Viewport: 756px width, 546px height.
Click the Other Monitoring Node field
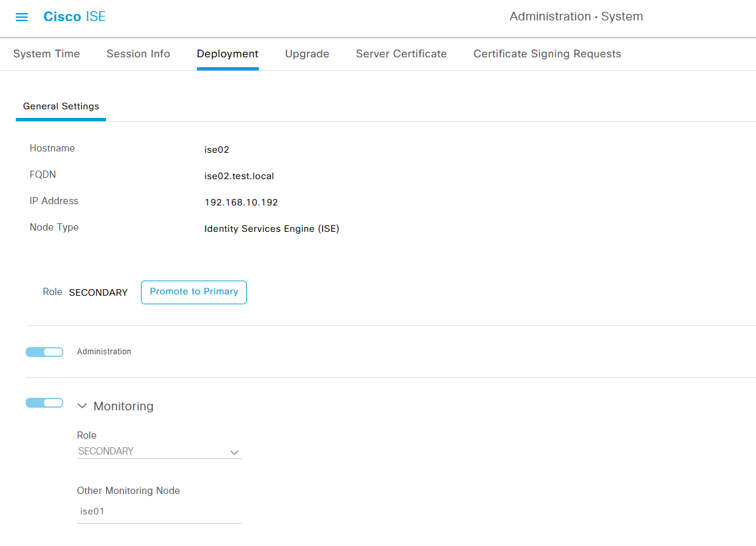click(x=159, y=511)
